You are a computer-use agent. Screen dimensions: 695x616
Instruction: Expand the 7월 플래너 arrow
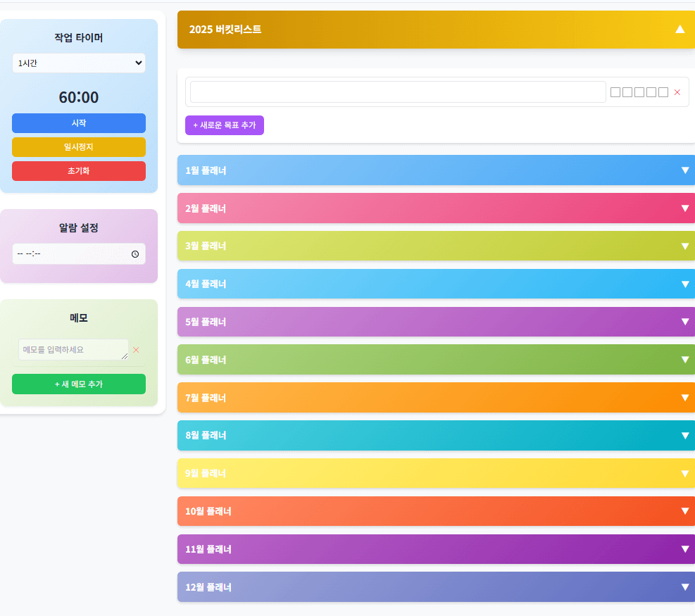tap(685, 398)
